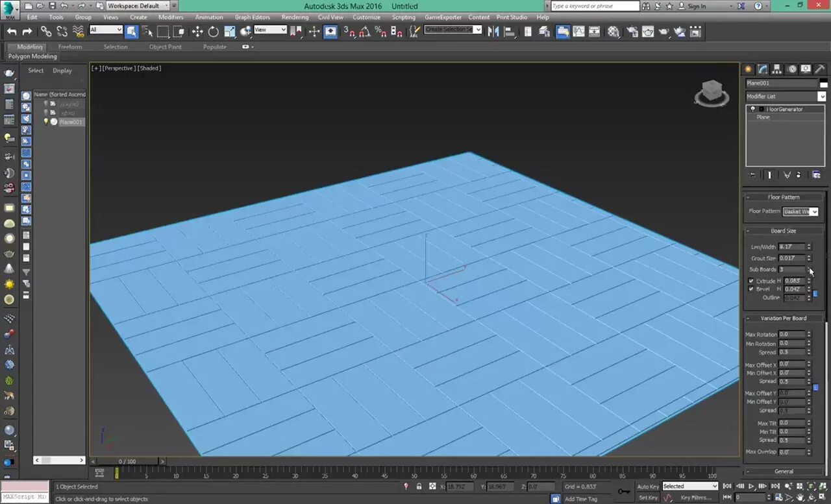The height and width of the screenshot is (504, 831).
Task: Uncheck the Extrude checkbox
Action: (751, 281)
